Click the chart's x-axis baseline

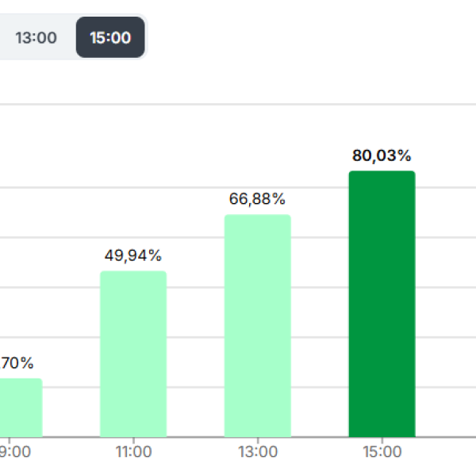tap(238, 437)
